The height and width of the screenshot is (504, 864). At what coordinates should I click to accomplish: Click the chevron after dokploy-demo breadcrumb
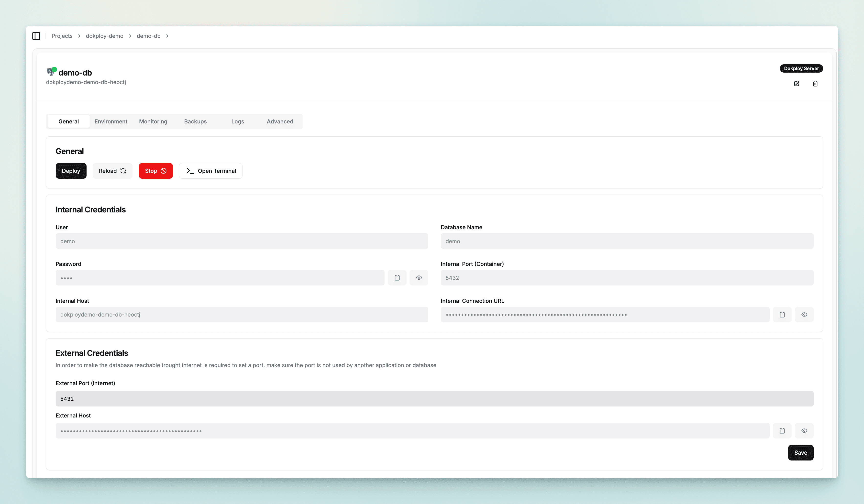(130, 36)
